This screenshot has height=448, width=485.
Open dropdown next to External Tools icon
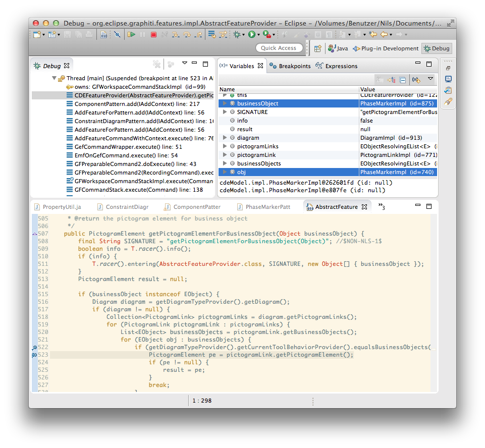tap(274, 35)
